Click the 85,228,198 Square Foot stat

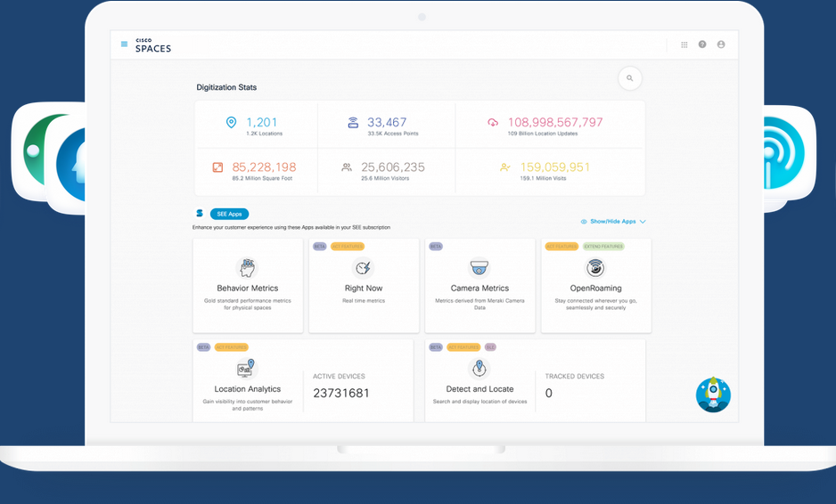click(263, 167)
